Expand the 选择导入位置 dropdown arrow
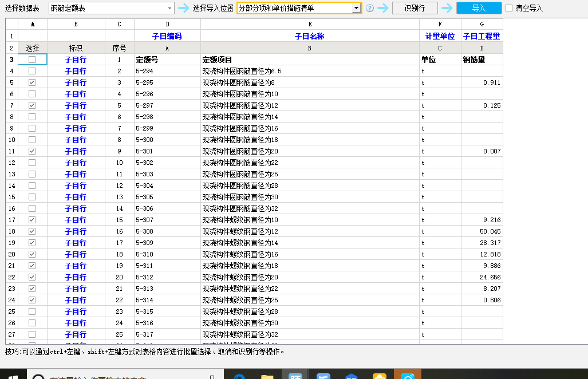588x379 pixels. point(356,8)
